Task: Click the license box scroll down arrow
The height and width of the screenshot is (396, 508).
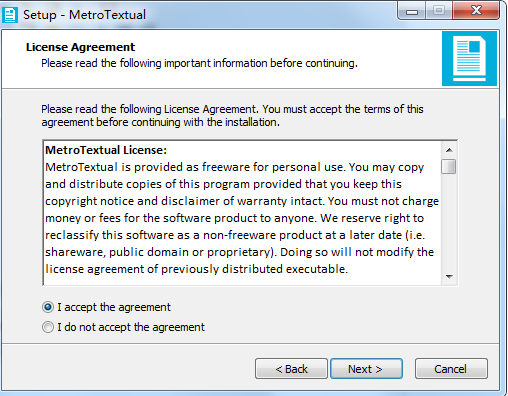Action: click(x=449, y=277)
